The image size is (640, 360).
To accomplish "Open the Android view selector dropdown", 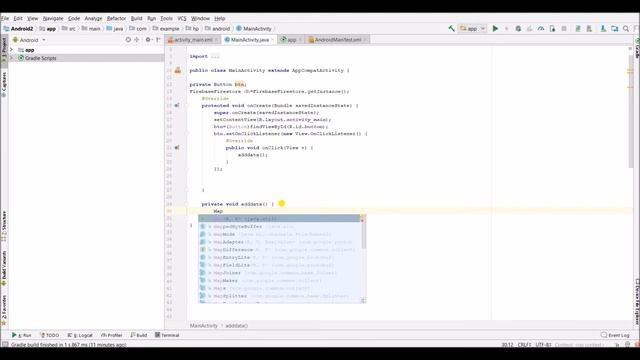I will click(29, 40).
